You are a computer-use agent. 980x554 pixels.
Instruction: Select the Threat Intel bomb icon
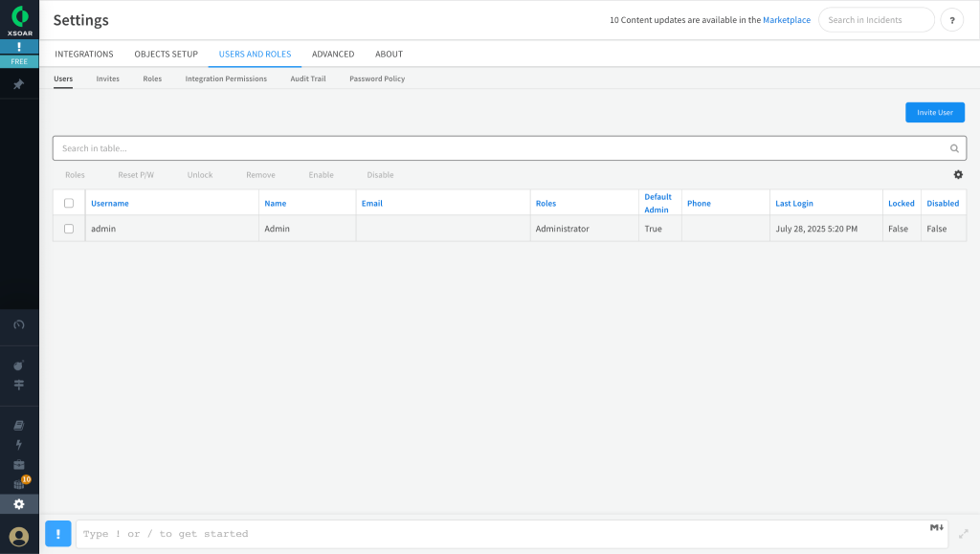[19, 365]
